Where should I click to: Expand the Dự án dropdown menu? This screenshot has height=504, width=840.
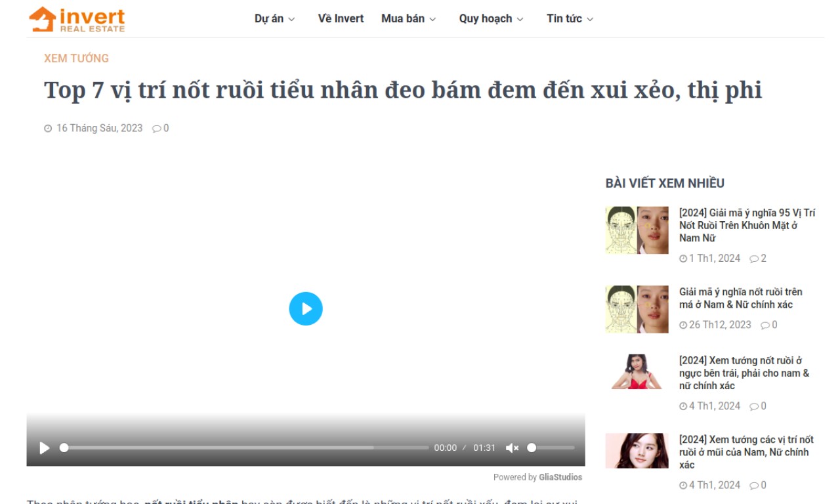pos(274,19)
